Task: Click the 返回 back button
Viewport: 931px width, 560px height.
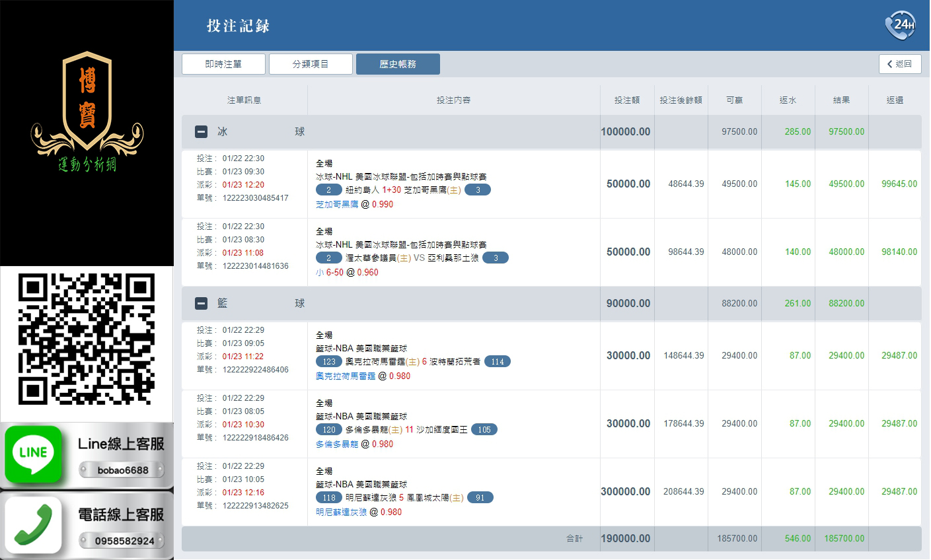Action: [x=899, y=64]
